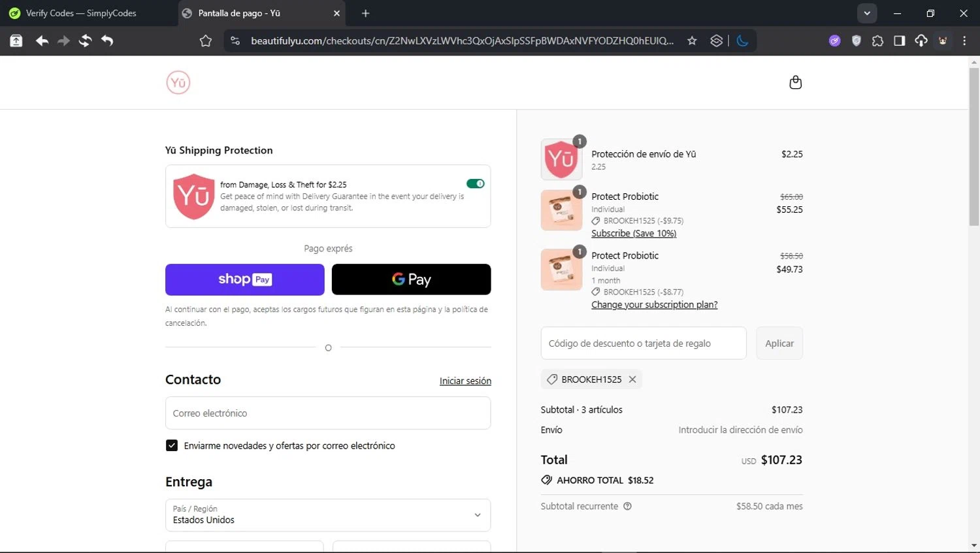This screenshot has height=553, width=980.
Task: Click browser back arrow
Action: tap(42, 41)
